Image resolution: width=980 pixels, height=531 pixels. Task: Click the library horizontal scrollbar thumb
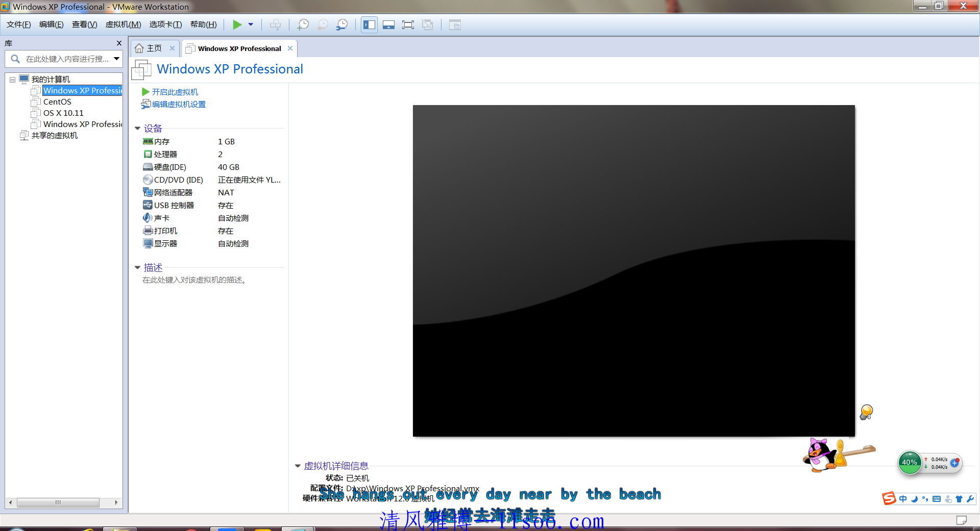pyautogui.click(x=58, y=502)
